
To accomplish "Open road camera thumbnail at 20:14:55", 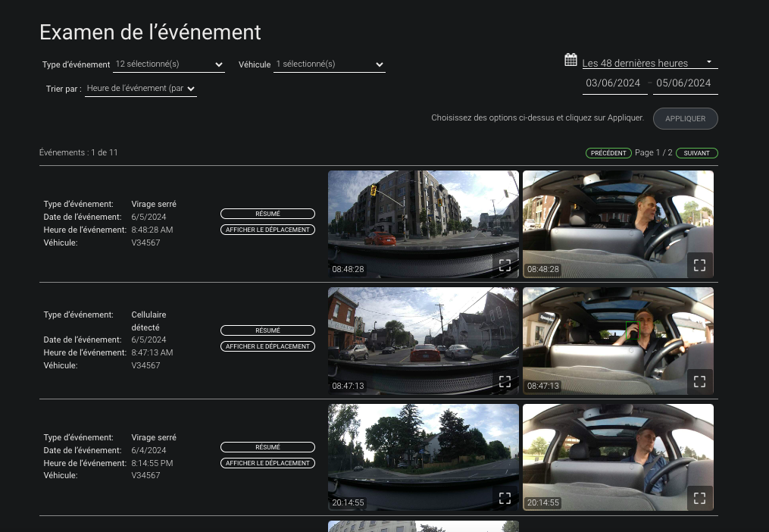I will (x=424, y=458).
